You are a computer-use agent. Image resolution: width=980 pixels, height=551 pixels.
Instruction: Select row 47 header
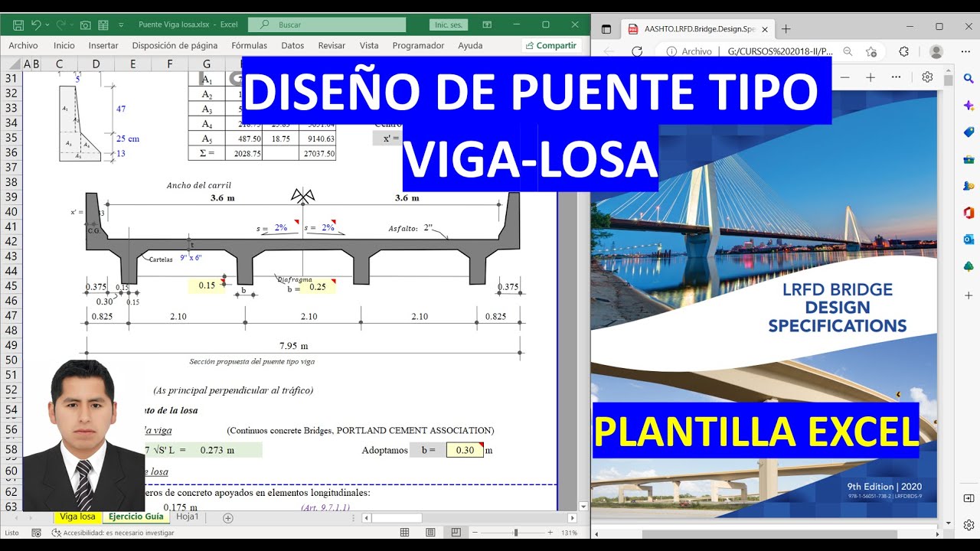(11, 315)
